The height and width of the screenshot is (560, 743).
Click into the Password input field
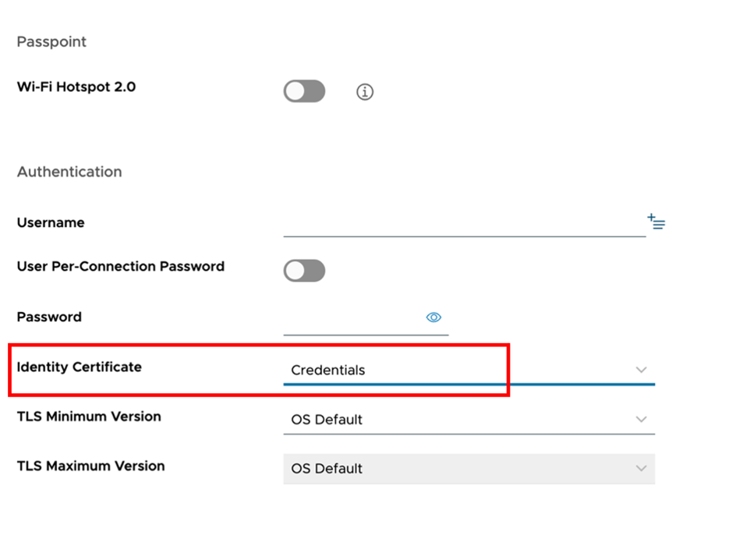[352, 318]
